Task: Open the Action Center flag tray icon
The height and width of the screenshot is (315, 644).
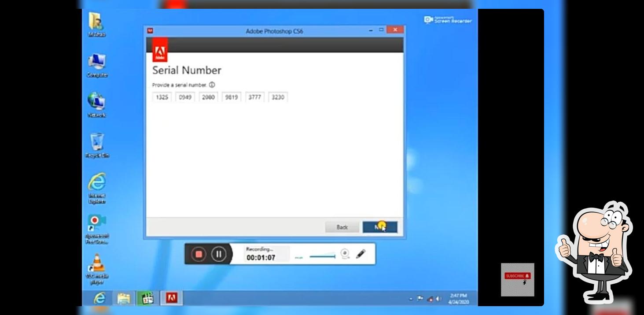Action: (x=420, y=299)
